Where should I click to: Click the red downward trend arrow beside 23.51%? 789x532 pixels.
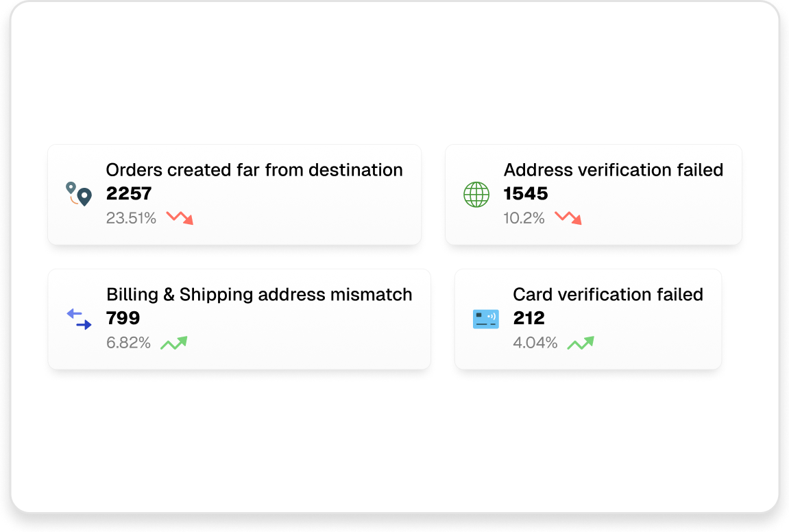pos(180,218)
